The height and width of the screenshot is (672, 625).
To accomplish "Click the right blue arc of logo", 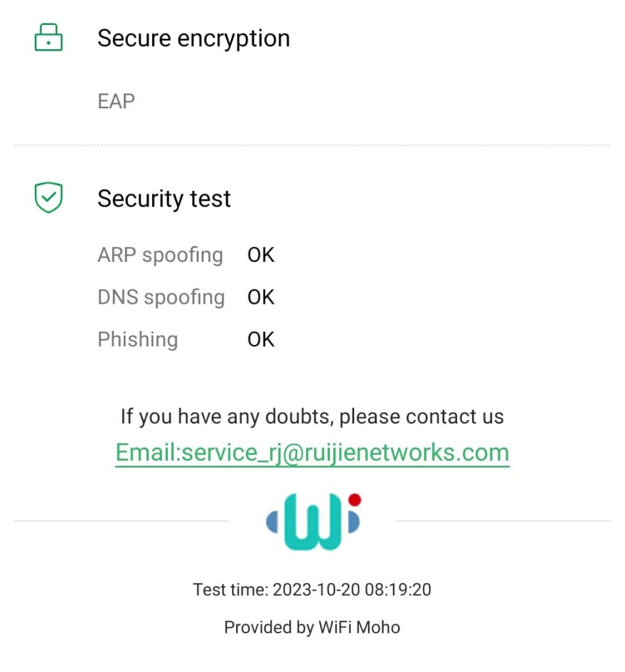I will click(x=353, y=522).
